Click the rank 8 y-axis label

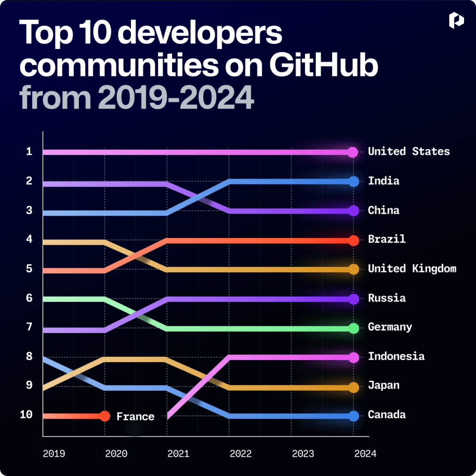(x=29, y=356)
